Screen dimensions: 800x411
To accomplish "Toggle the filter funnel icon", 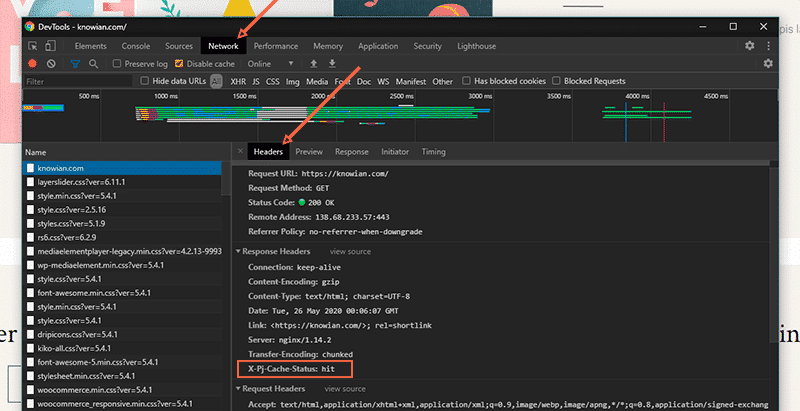I will [75, 64].
